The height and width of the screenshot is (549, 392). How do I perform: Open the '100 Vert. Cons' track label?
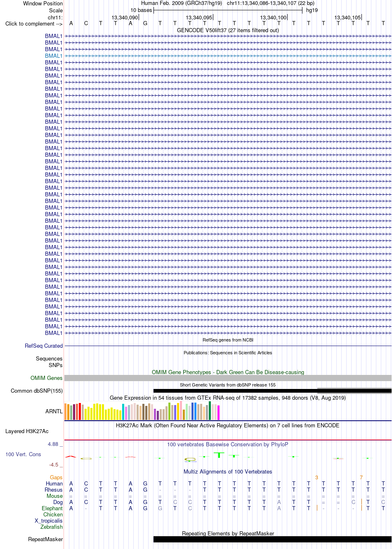coord(23,454)
